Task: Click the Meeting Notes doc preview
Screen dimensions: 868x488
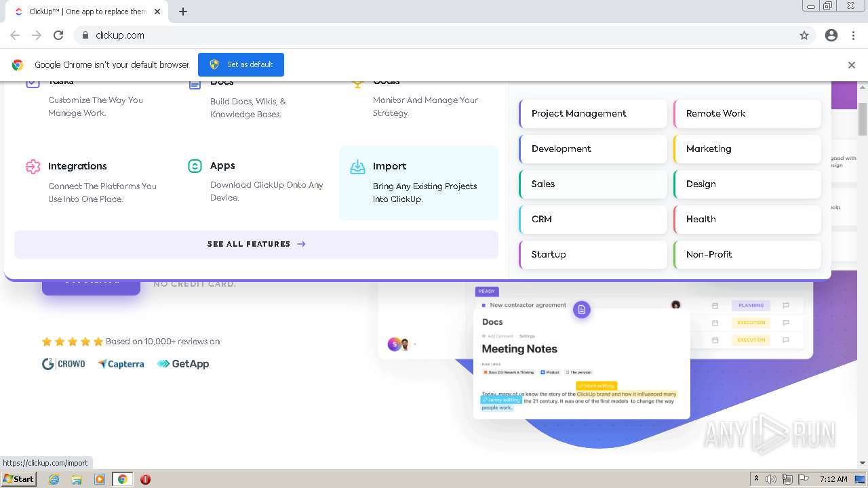Action: [581, 365]
